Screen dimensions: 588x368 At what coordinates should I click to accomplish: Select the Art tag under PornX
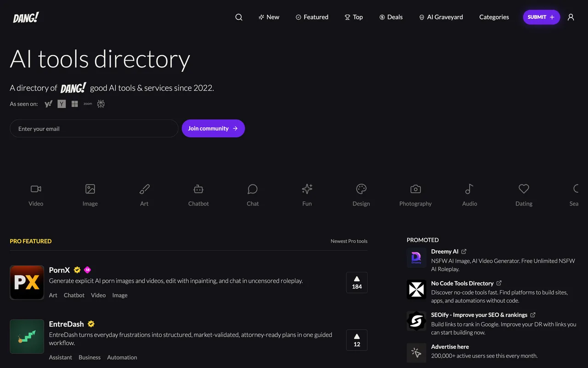point(53,295)
